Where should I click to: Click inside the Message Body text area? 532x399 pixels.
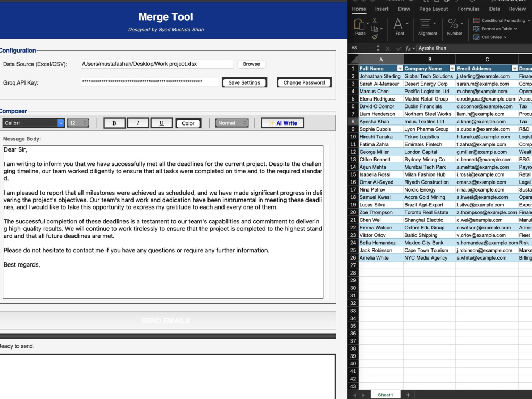(163, 222)
